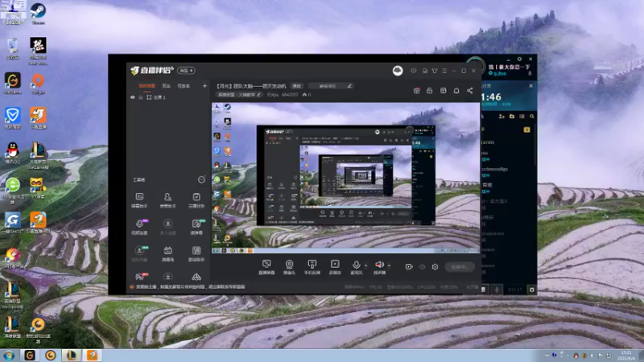Click the start streaming button at bottom right
The image size is (644, 362).
coord(460,267)
